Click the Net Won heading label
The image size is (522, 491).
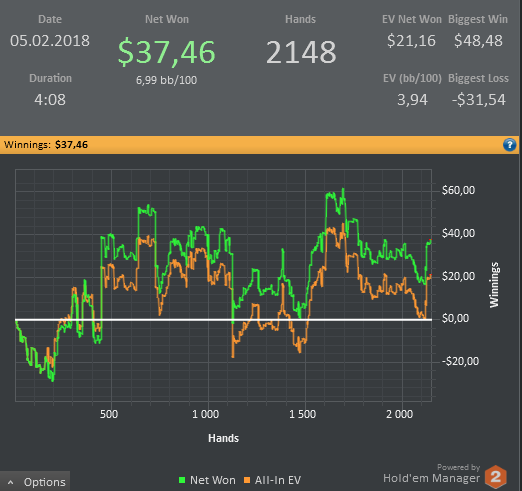167,19
